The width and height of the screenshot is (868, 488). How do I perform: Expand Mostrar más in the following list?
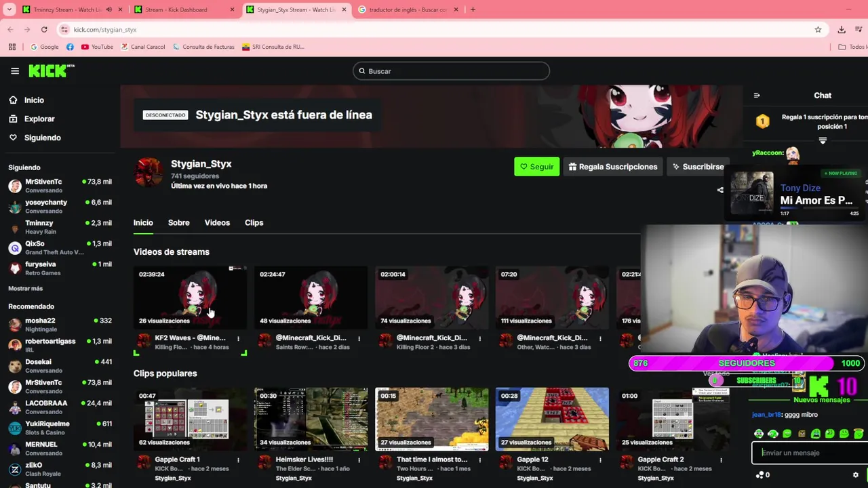[x=26, y=288]
